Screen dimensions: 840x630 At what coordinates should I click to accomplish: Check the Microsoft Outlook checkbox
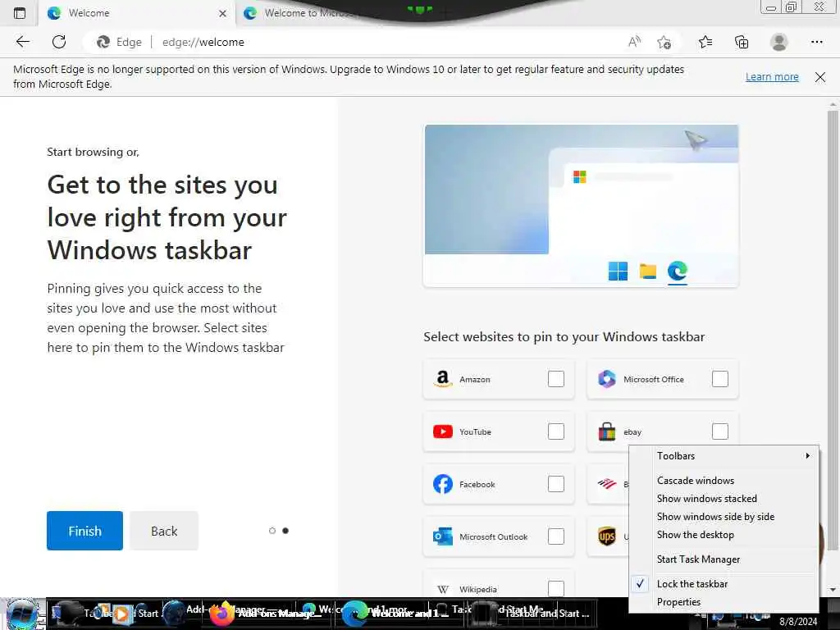point(556,536)
